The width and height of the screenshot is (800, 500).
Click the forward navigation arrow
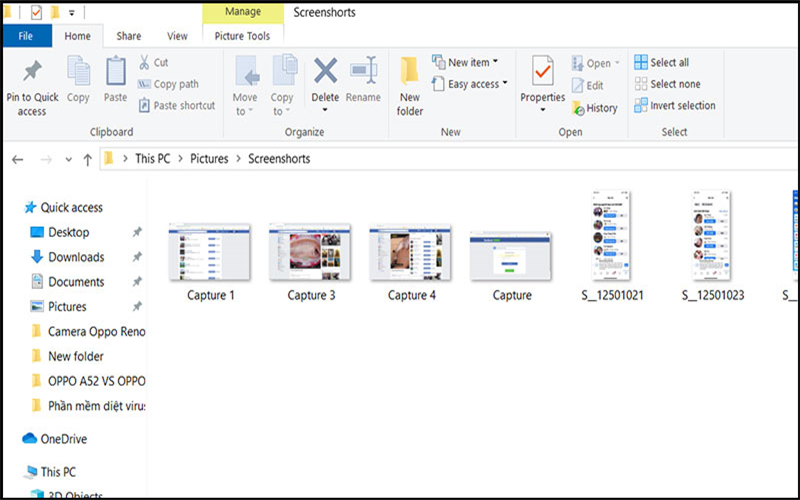click(x=46, y=160)
